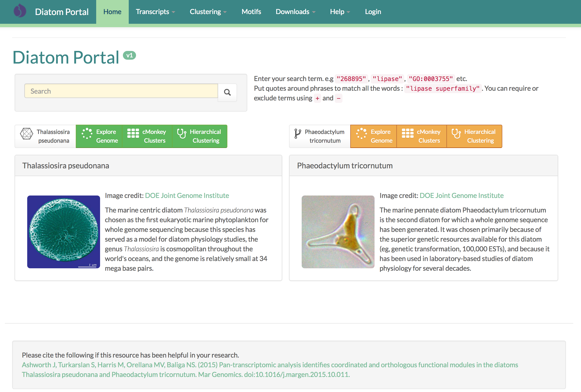This screenshot has width=581, height=392.
Task: Open the Ashworth et al. citation link
Action: click(270, 365)
